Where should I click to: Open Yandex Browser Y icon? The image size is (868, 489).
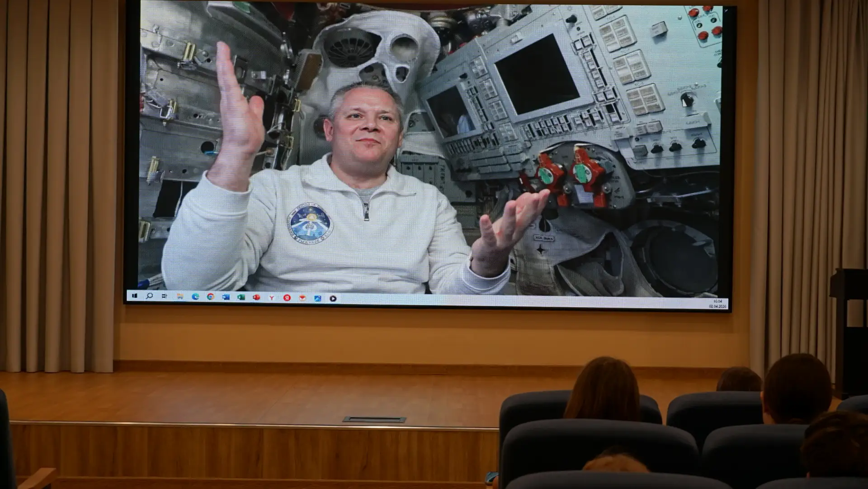coord(272,298)
